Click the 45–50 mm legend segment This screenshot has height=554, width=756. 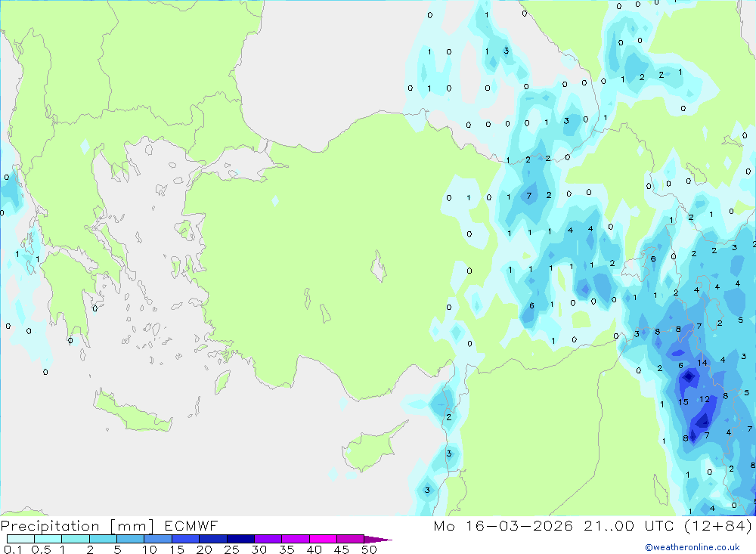coord(351,539)
